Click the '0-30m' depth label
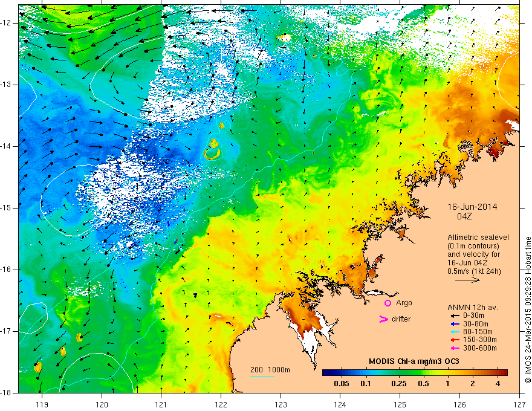The image size is (532, 411). coord(473,316)
